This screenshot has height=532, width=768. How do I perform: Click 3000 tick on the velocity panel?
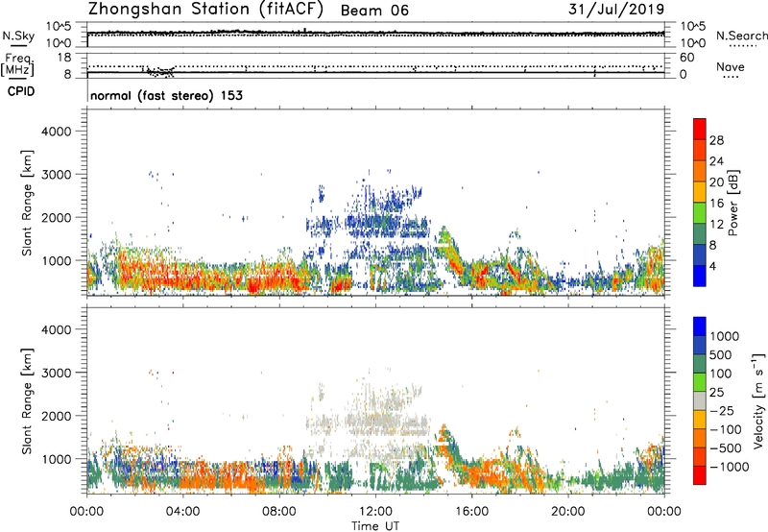coord(56,373)
